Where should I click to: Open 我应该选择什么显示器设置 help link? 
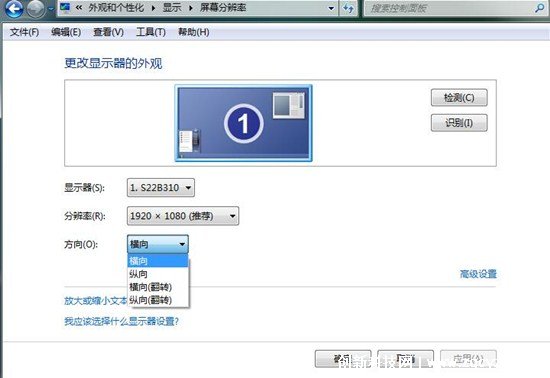[121, 321]
